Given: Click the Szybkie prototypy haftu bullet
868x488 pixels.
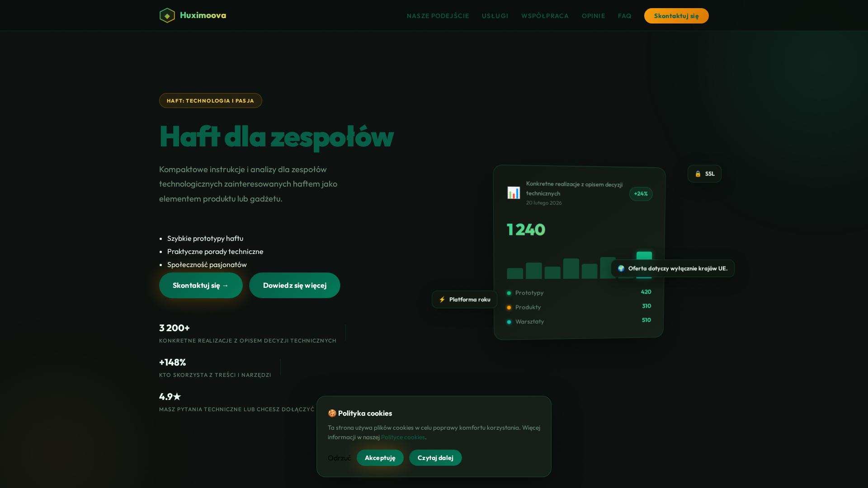Looking at the screenshot, I should point(205,238).
